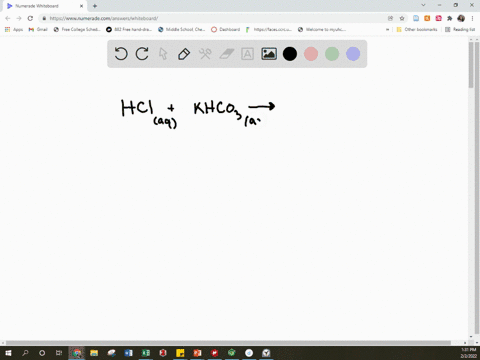Image resolution: width=480 pixels, height=360 pixels.
Task: Click the blue extension icon in toolbar
Action: coord(416,18)
